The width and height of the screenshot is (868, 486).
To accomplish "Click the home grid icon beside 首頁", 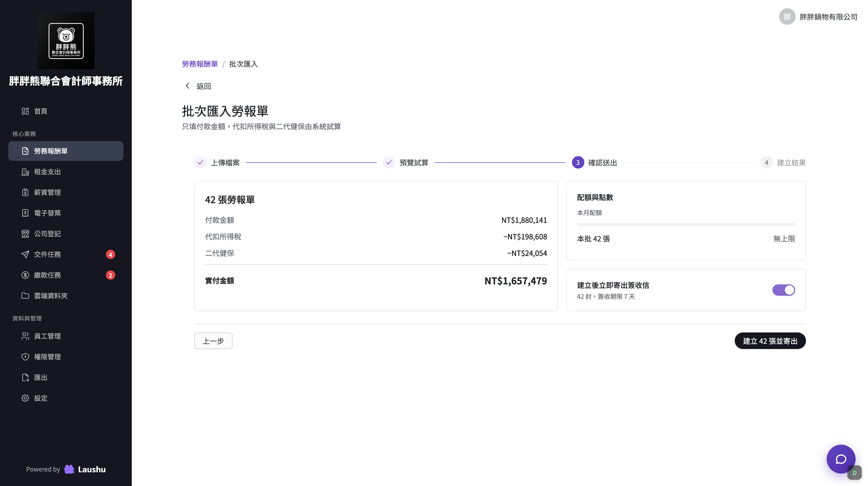I will pos(25,111).
